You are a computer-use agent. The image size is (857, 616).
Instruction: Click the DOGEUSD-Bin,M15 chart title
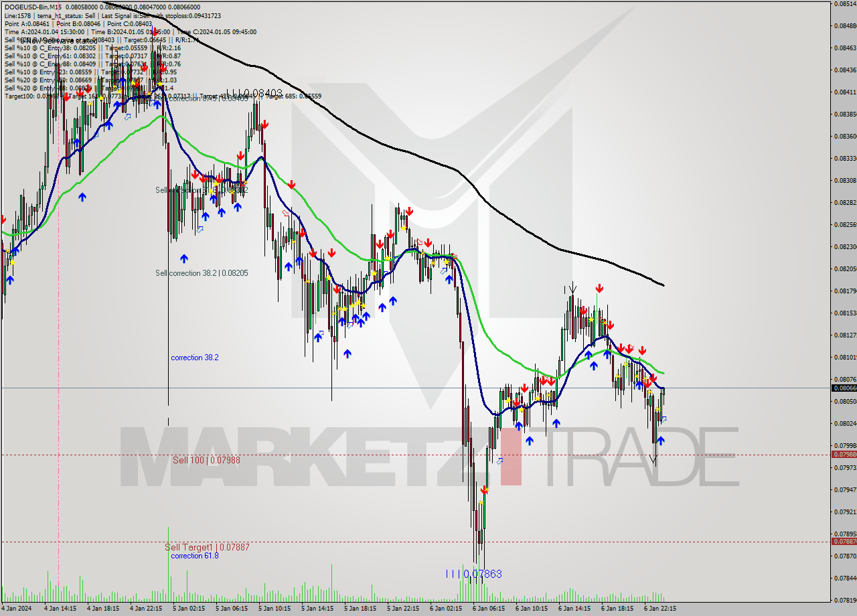(x=33, y=7)
